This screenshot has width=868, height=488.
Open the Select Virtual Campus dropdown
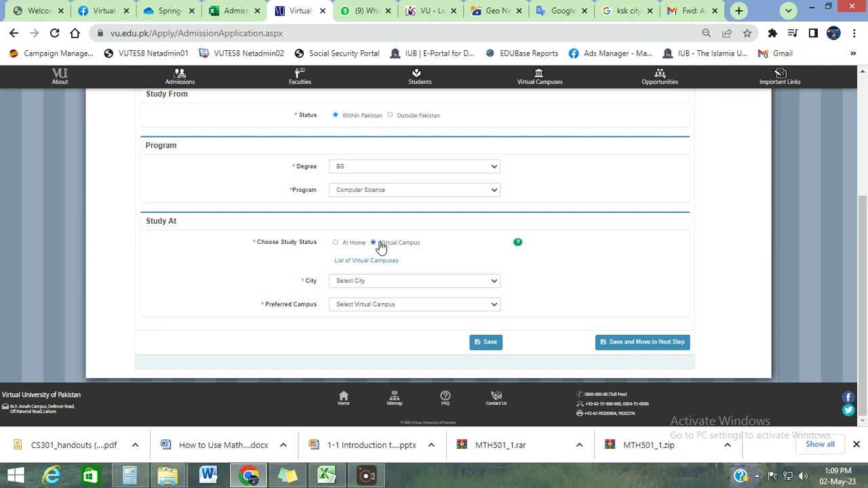pos(415,304)
